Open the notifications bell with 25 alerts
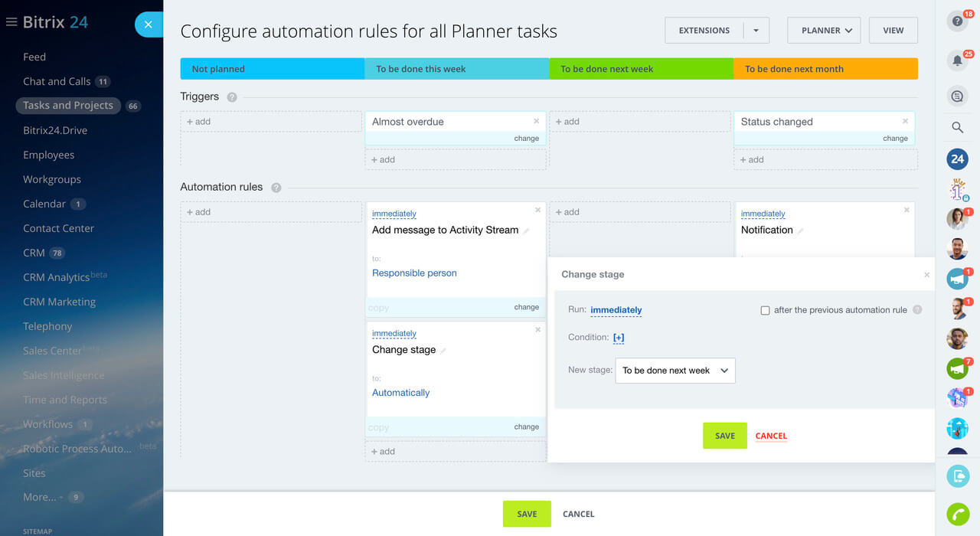 957,60
